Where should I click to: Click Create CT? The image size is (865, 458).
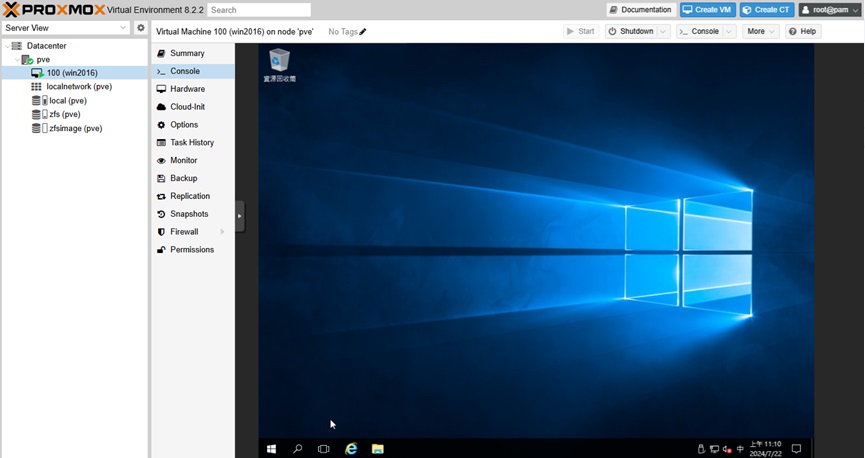[x=767, y=9]
